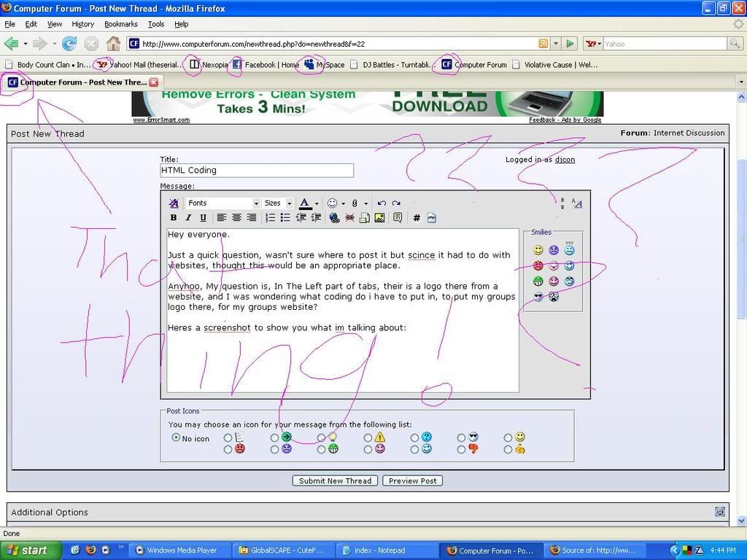Select the "No icon" radio button

click(x=176, y=437)
